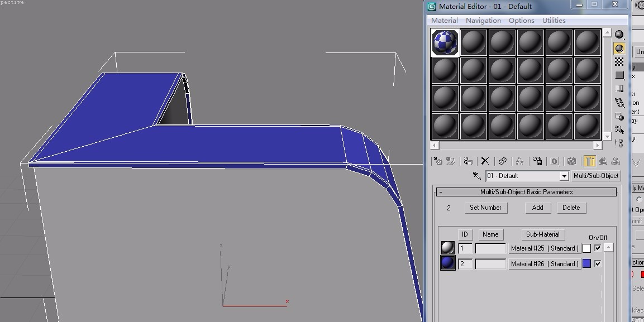Screen dimensions: 644x322
Task: Click the ID field containing 1
Action: pyautogui.click(x=465, y=248)
